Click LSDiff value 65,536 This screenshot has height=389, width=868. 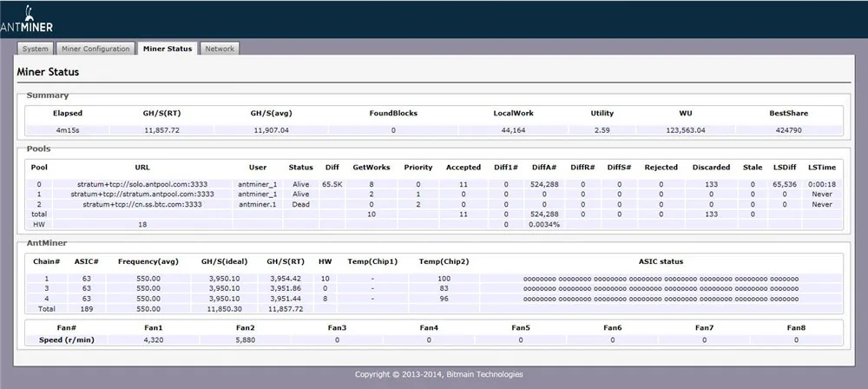(785, 184)
